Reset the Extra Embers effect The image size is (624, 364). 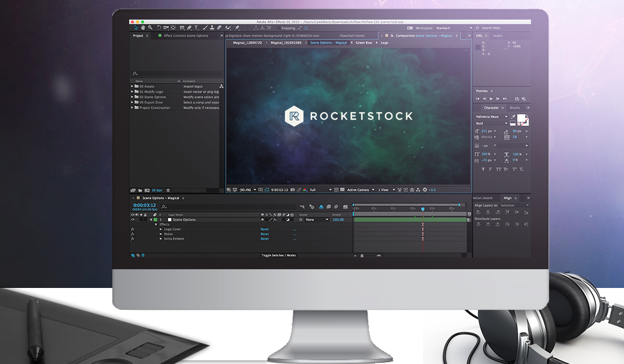tap(265, 239)
